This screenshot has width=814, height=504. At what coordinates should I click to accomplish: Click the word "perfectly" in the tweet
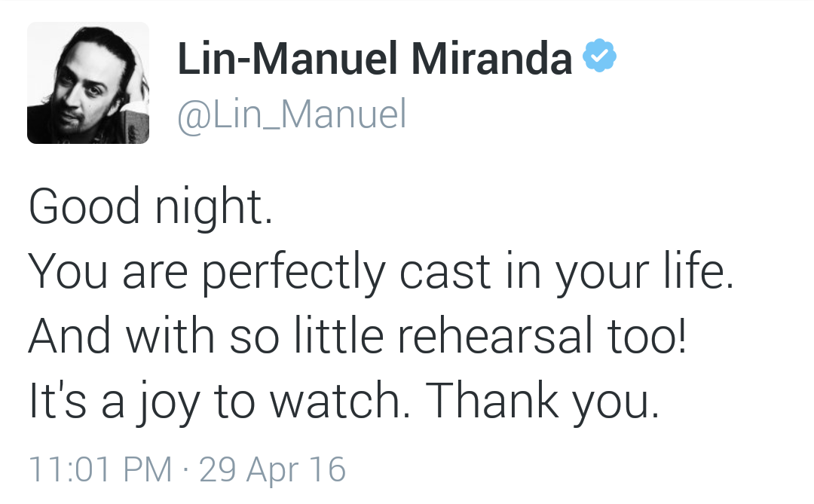click(293, 274)
